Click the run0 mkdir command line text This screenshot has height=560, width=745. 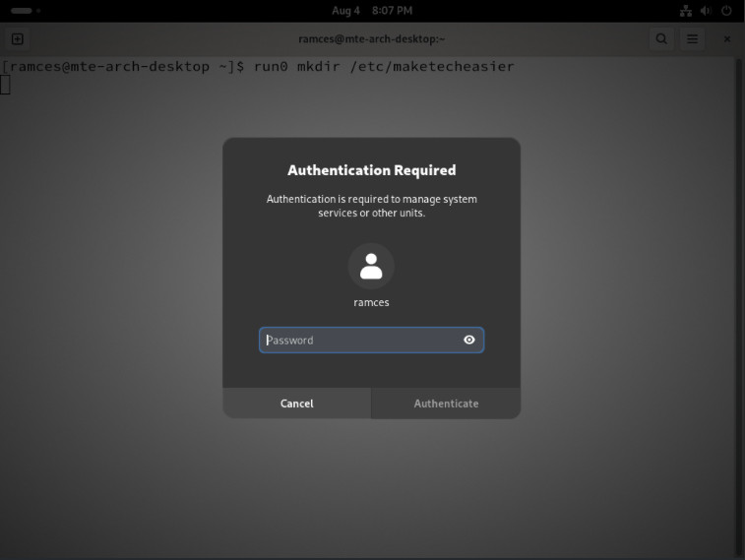[x=384, y=67]
